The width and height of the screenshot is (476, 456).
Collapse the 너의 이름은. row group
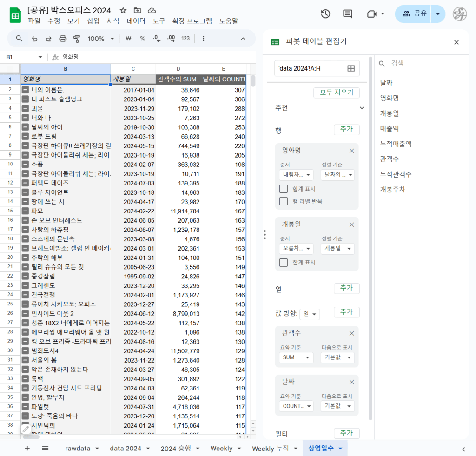point(25,90)
